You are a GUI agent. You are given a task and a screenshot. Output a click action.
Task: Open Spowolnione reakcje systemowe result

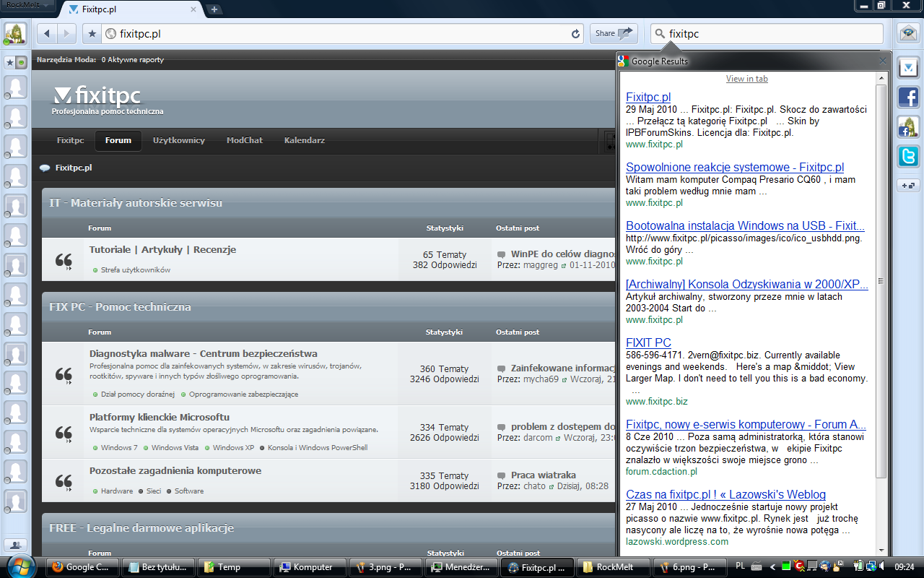pos(735,167)
